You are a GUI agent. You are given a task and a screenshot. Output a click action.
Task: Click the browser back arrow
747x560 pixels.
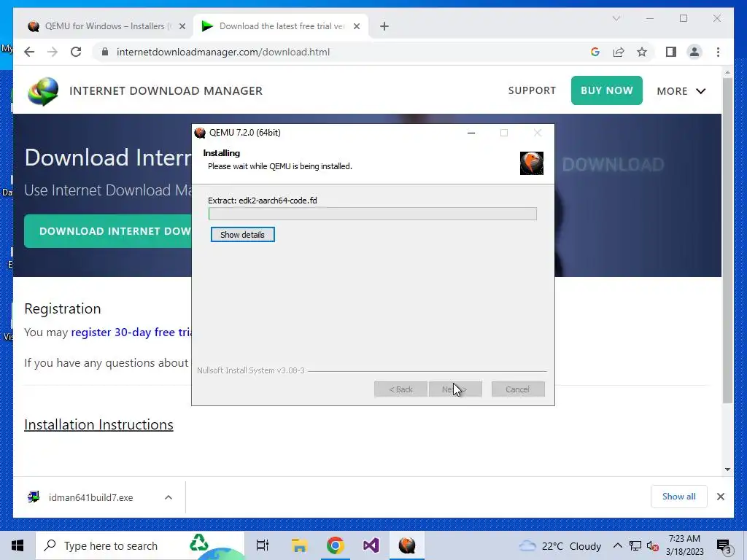29,52
